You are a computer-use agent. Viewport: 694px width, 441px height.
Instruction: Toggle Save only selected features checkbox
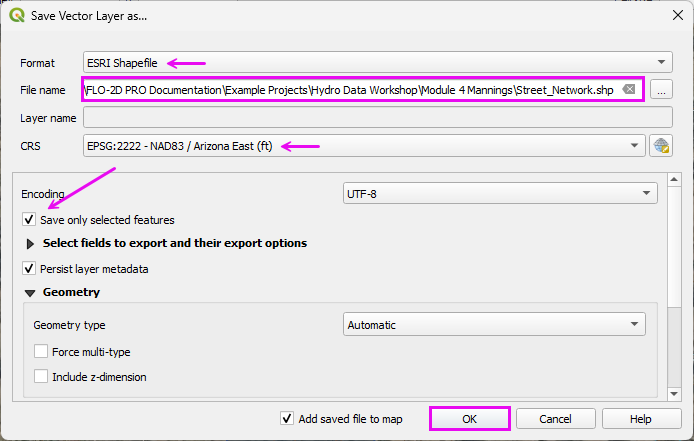28,220
